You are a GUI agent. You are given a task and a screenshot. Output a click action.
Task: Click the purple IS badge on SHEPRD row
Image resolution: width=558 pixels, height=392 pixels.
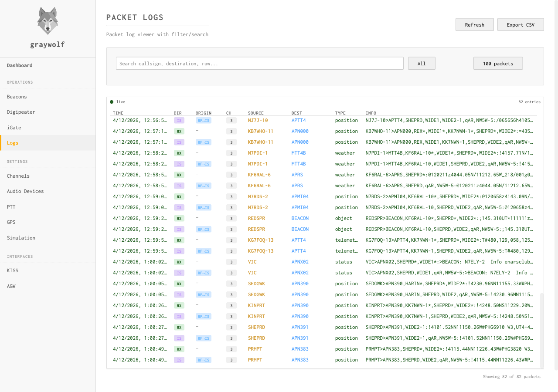[179, 338]
